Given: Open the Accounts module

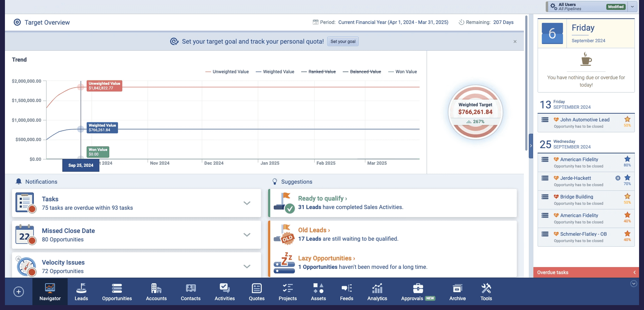Looking at the screenshot, I should point(156,292).
